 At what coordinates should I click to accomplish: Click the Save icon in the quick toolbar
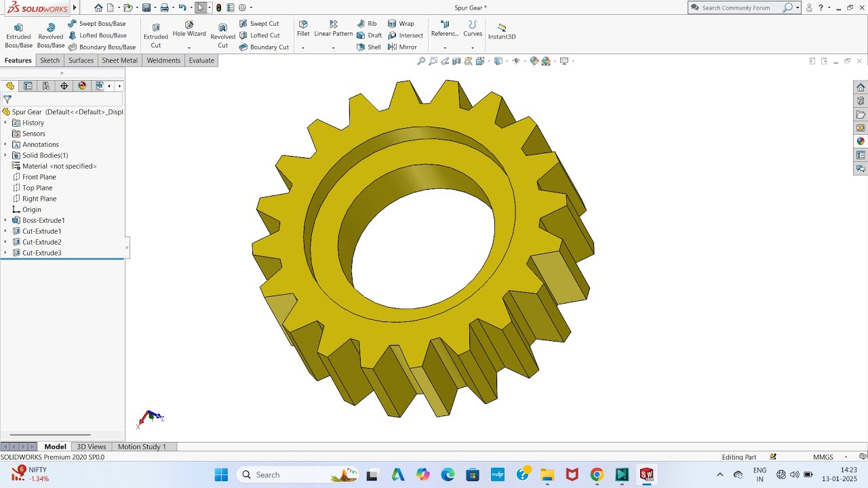[146, 8]
